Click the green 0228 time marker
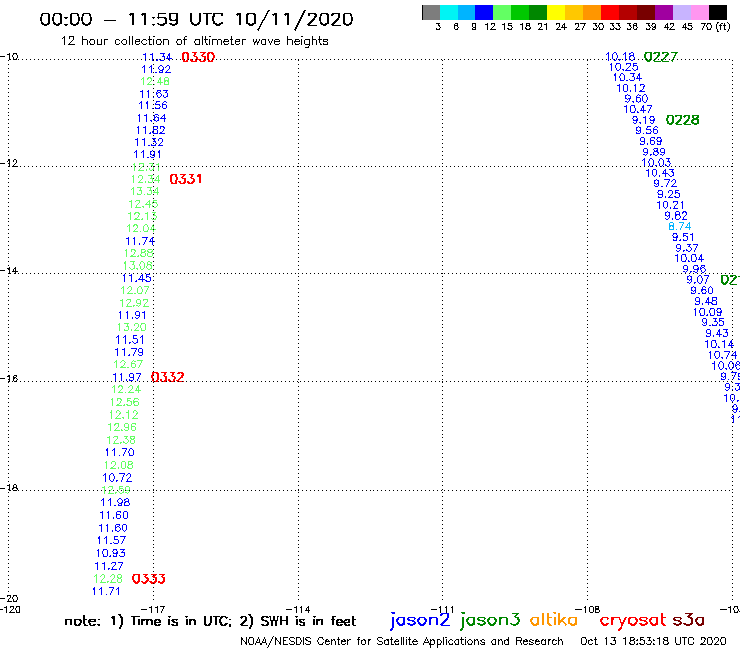Viewport: 740px width, 650px height. coord(682,120)
